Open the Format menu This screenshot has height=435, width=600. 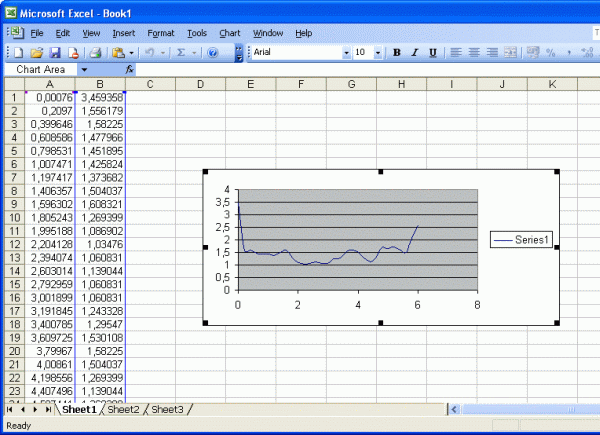[x=161, y=33]
